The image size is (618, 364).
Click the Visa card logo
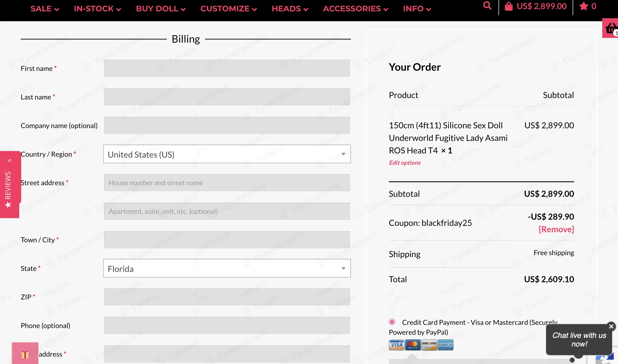(396, 345)
